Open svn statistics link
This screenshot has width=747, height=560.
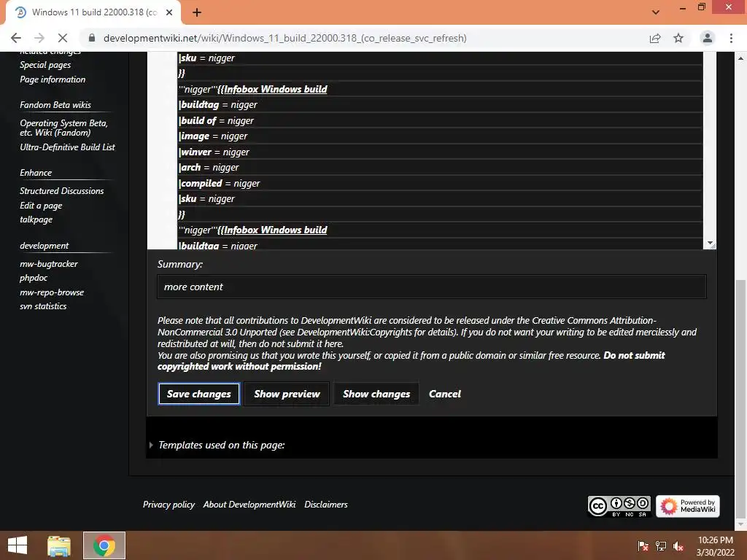(43, 306)
